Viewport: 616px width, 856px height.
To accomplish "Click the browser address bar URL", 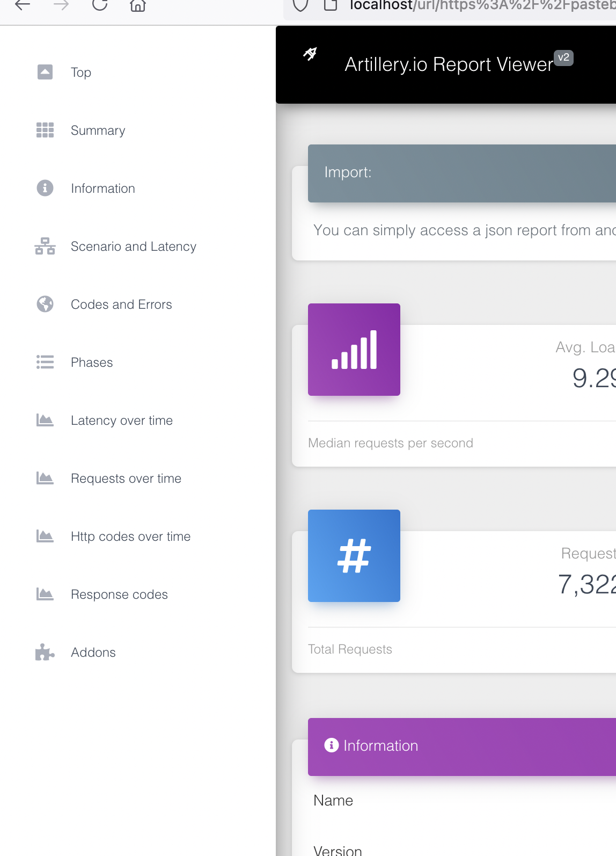I will click(x=482, y=5).
